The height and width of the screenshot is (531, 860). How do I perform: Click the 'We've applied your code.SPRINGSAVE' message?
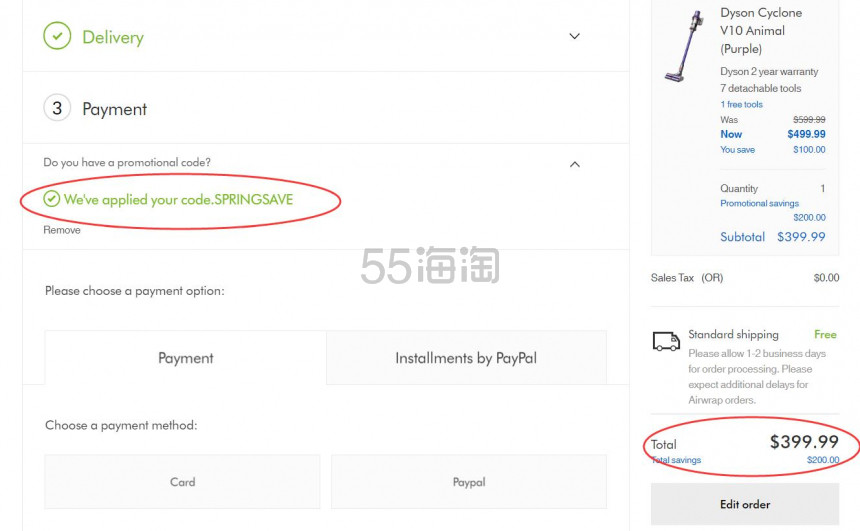click(178, 199)
